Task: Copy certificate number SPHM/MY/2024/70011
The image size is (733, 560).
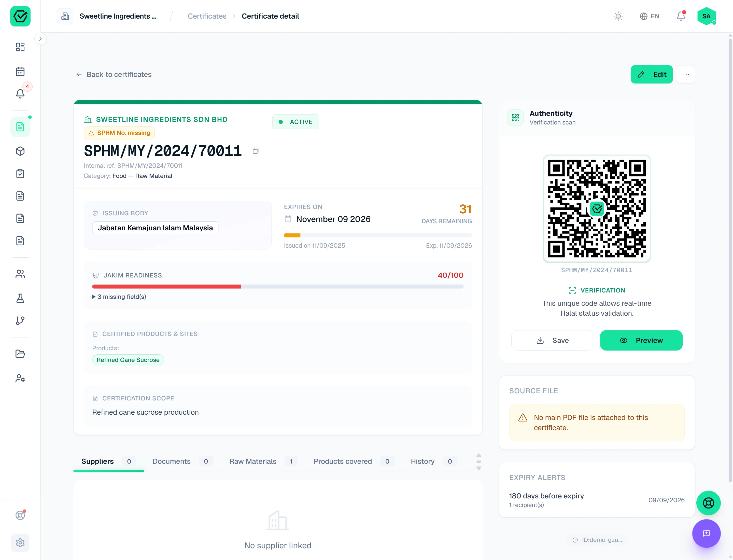Action: [256, 151]
